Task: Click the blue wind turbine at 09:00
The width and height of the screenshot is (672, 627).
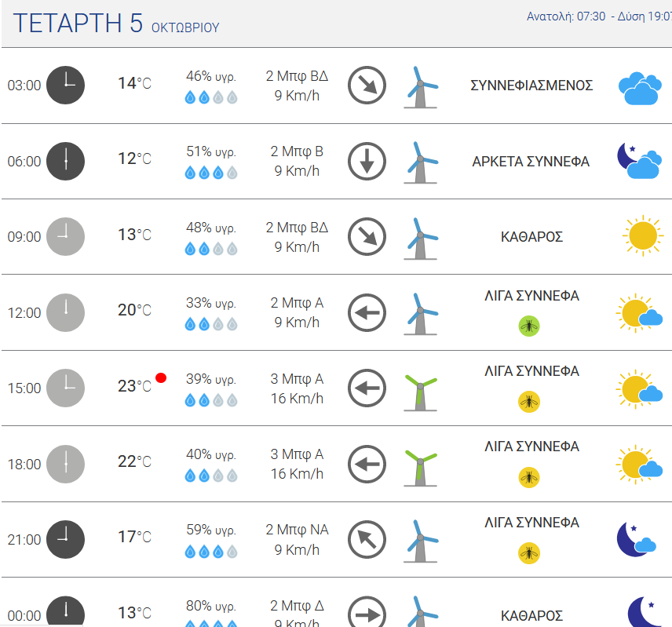Action: point(421,239)
